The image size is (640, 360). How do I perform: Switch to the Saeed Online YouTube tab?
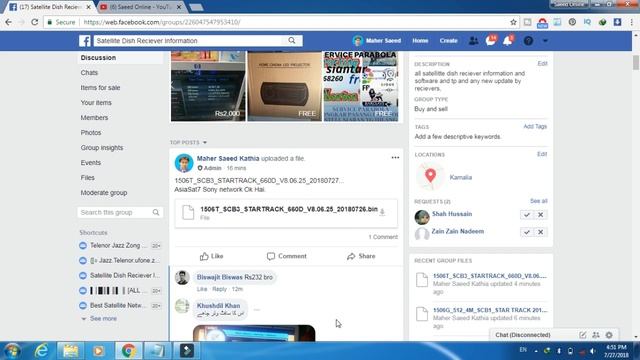pyautogui.click(x=141, y=7)
